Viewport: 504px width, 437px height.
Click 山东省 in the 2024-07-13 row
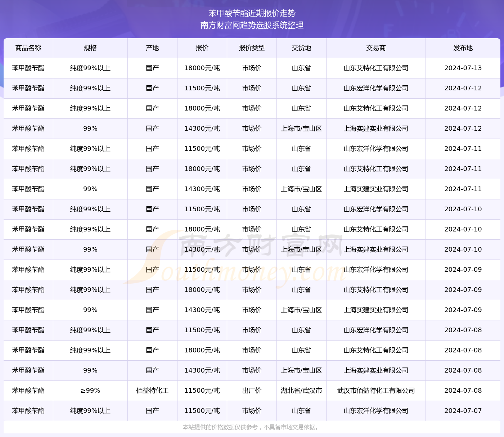[x=301, y=68]
